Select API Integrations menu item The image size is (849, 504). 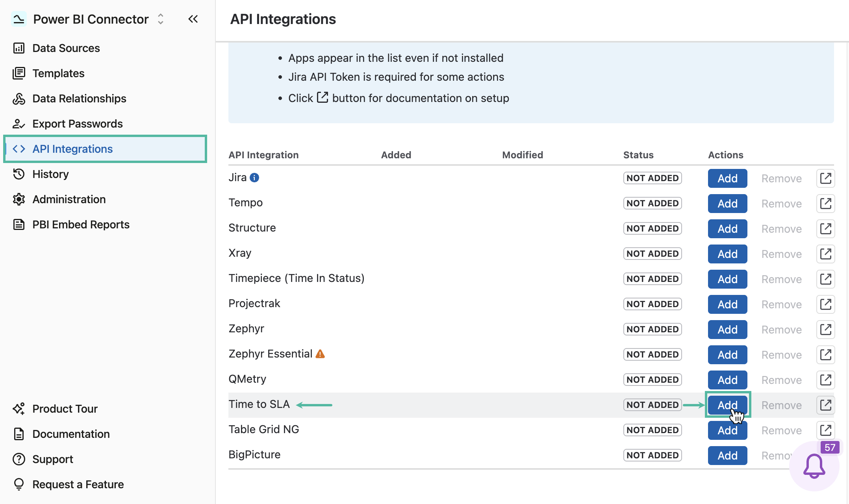pos(105,149)
